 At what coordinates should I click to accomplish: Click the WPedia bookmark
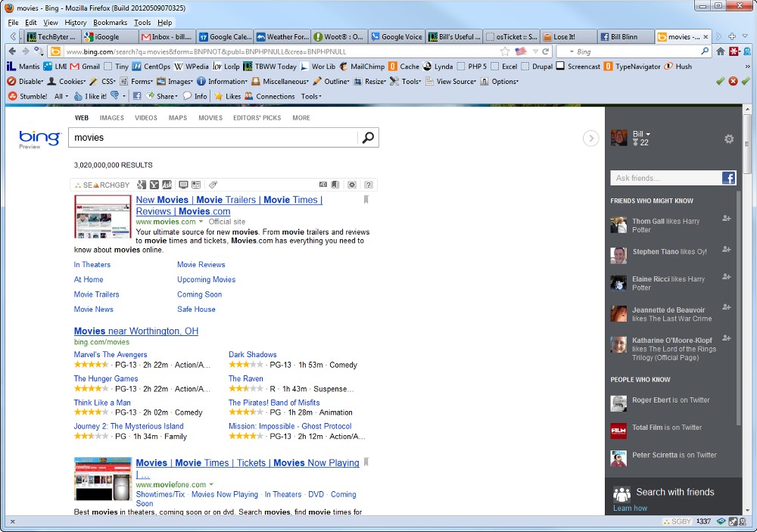(192, 66)
